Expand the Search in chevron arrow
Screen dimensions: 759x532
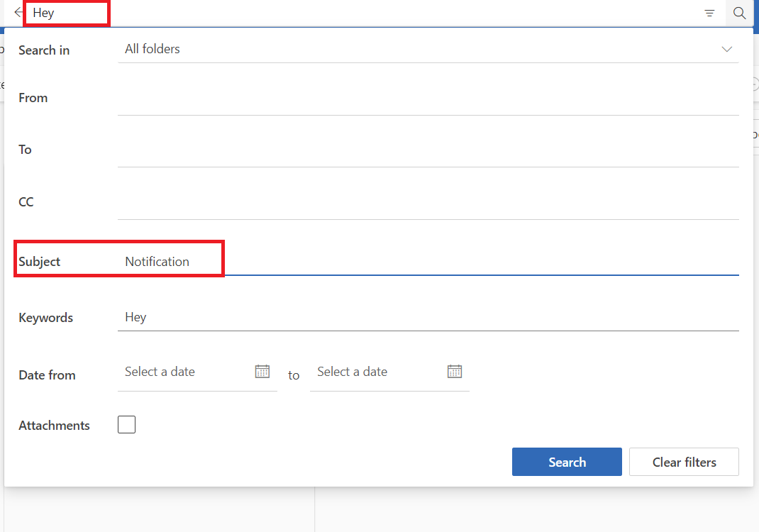click(x=726, y=49)
